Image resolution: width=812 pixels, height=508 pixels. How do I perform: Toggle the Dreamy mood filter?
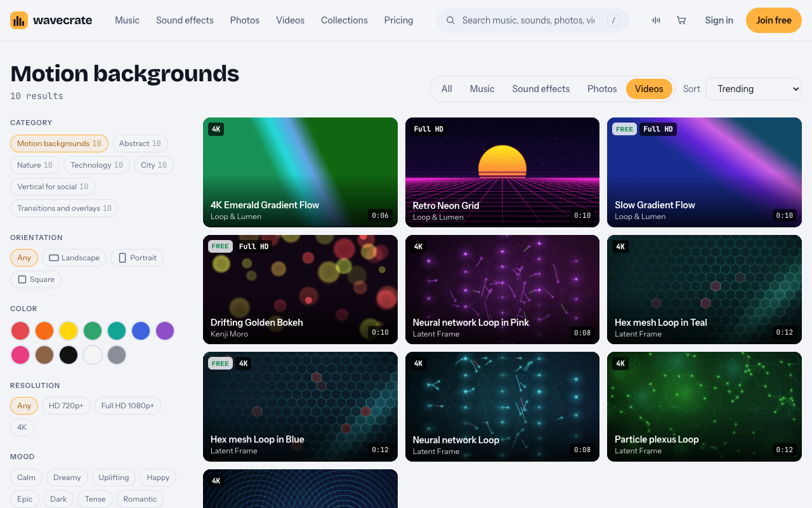coord(67,478)
